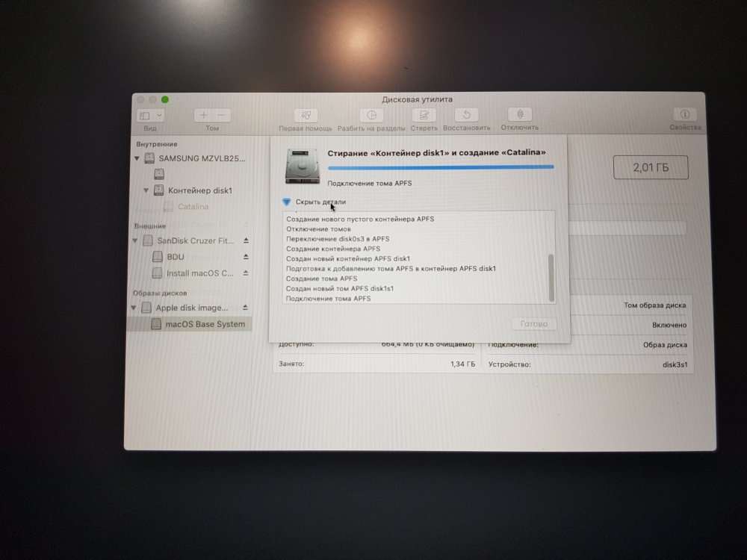Open the View (Вид) sidebar dropdown
The image size is (747, 560).
pyautogui.click(x=150, y=116)
